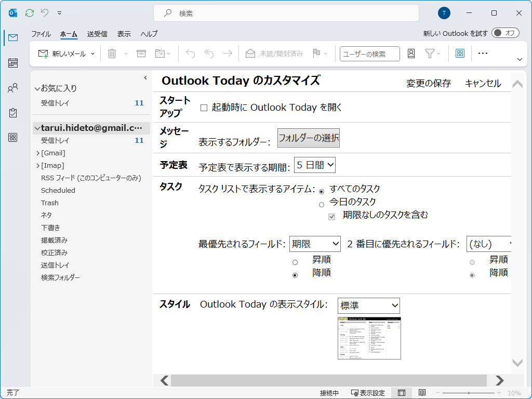Image resolution: width=532 pixels, height=399 pixels.
Task: Open the Outlook Today 表示スタイル dropdown
Action: click(x=369, y=305)
